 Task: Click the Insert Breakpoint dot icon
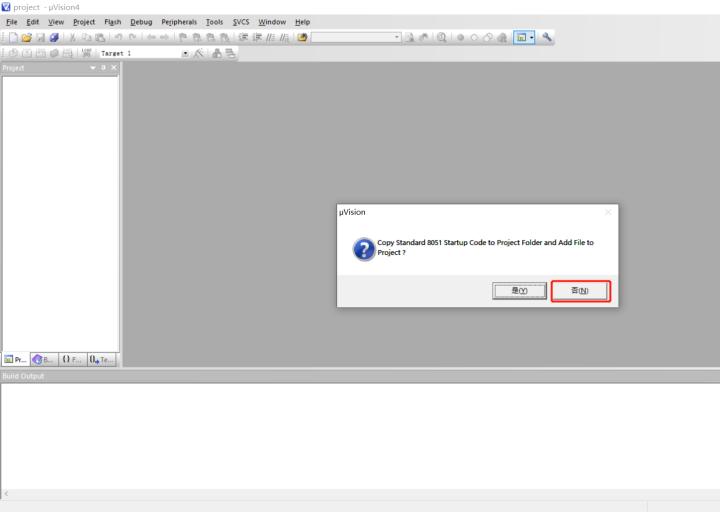coord(461,38)
